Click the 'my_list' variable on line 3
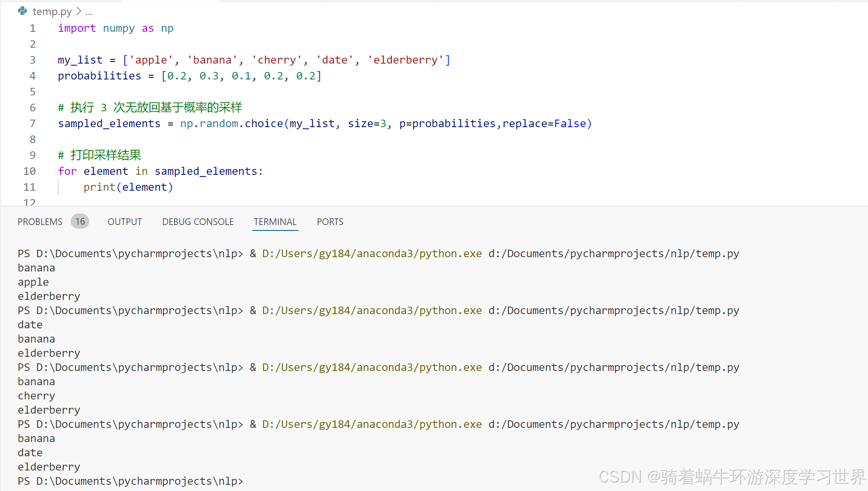This screenshot has height=491, width=868. (80, 60)
